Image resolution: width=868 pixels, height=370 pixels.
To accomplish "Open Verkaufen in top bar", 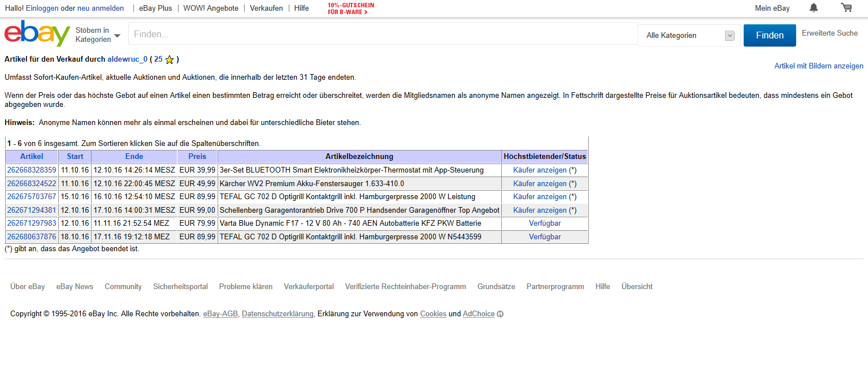I will tap(266, 8).
